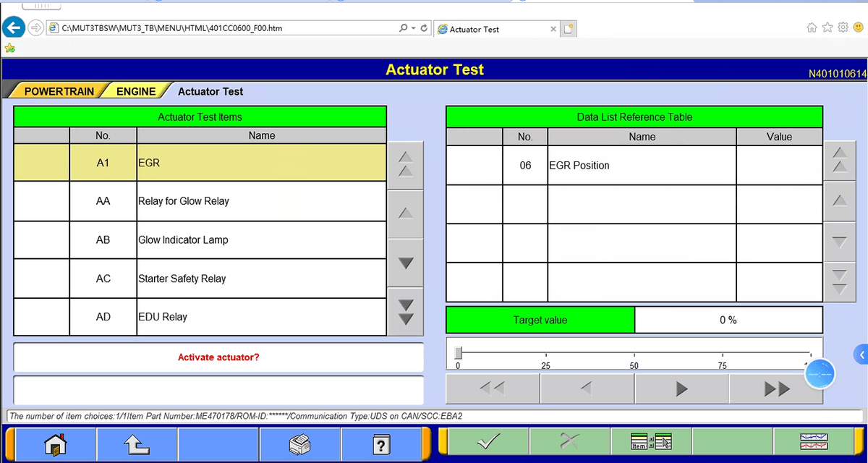The width and height of the screenshot is (868, 463).
Task: Increase target value with single right arrow
Action: pos(681,389)
